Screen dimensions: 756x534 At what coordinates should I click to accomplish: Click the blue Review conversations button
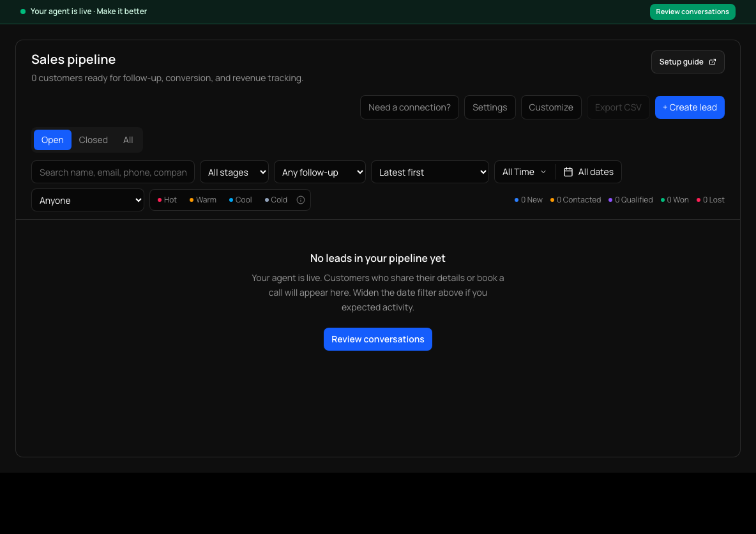pyautogui.click(x=377, y=339)
